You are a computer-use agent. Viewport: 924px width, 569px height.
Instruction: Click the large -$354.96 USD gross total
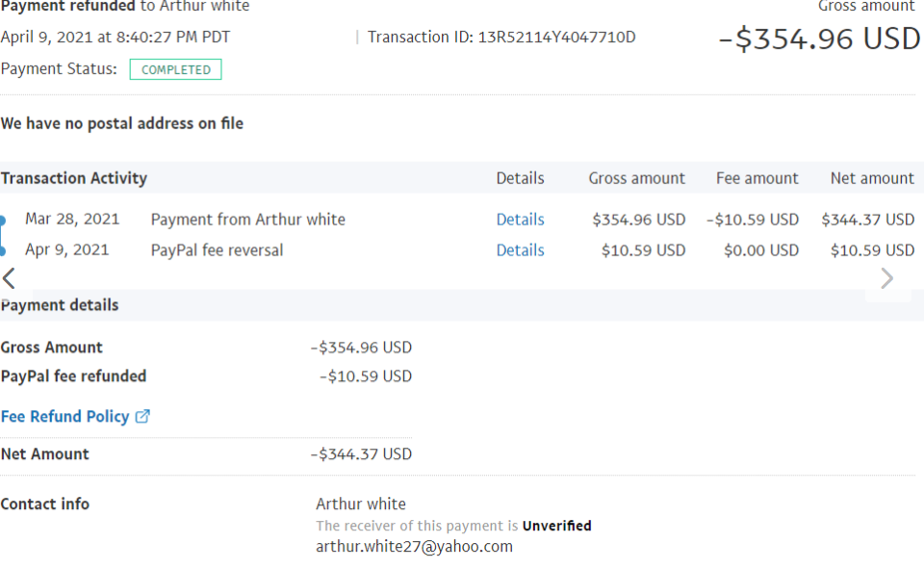(x=819, y=39)
